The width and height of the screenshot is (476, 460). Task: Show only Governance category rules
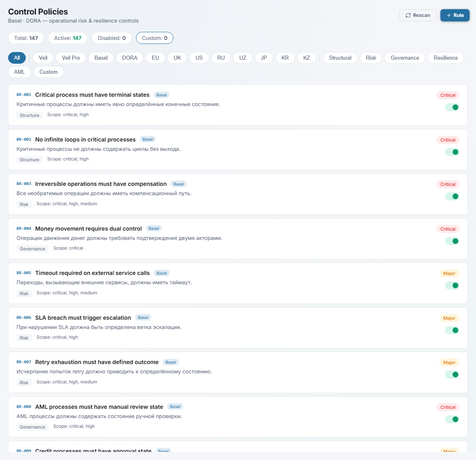click(405, 58)
